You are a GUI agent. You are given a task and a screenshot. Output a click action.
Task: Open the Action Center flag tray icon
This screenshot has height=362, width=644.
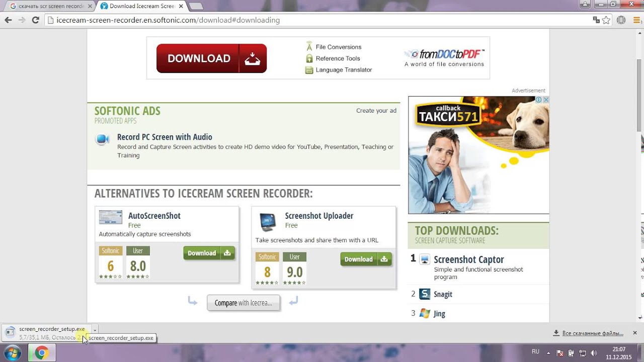561,353
